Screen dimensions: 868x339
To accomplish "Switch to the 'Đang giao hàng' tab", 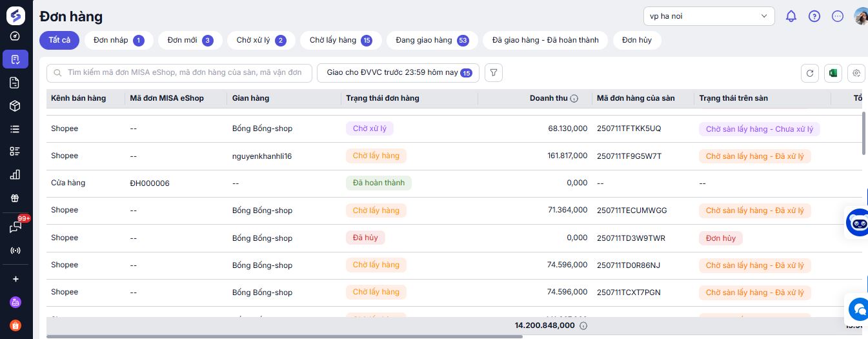I will pos(432,40).
